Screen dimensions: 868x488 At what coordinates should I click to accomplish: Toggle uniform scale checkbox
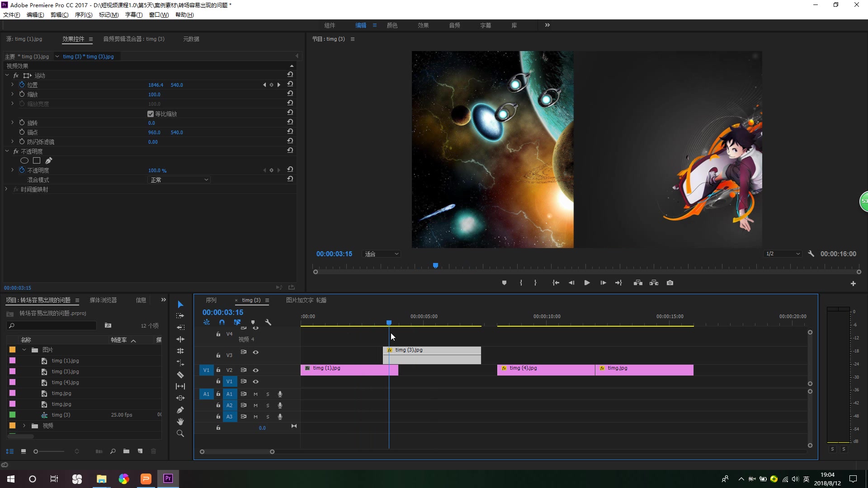pyautogui.click(x=151, y=114)
